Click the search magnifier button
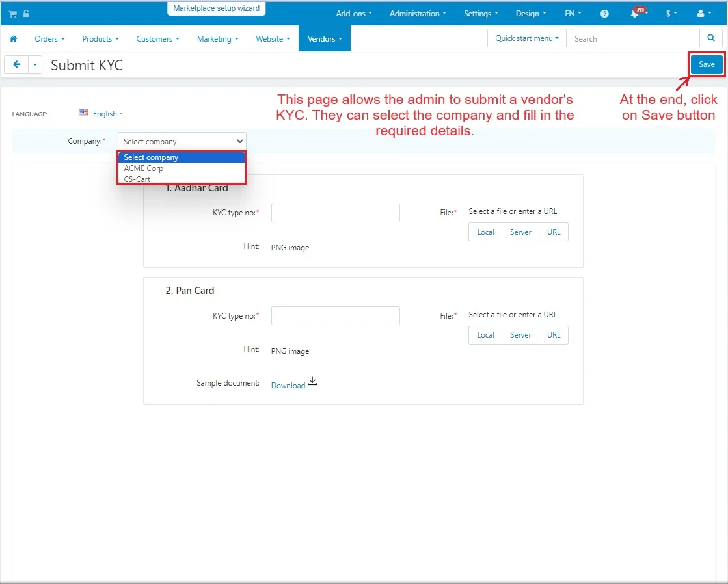Viewport: 728px width, 584px height. coord(710,38)
